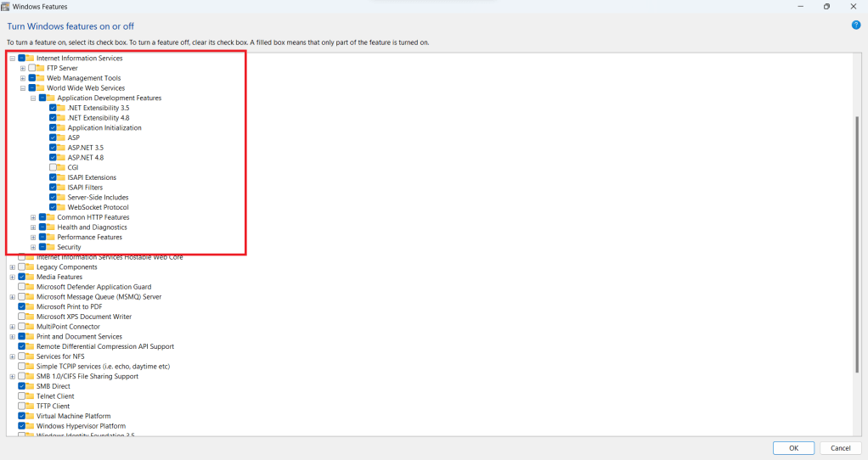The image size is (868, 460).
Task: Uncheck .NET Extensibility 3.5 checkbox
Action: pos(54,108)
